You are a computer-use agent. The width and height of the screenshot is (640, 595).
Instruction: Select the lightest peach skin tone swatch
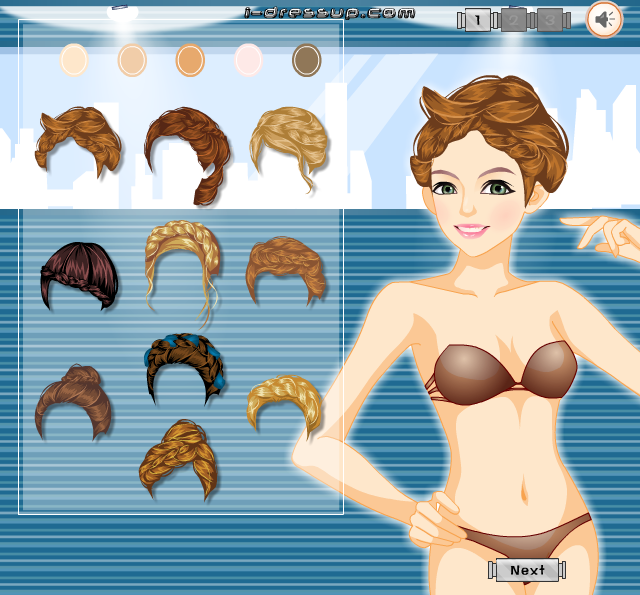(74, 60)
